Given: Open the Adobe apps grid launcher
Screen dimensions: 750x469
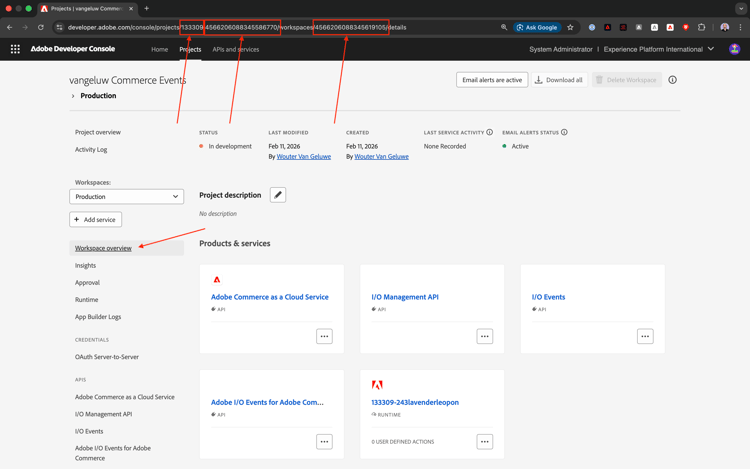Looking at the screenshot, I should point(15,49).
